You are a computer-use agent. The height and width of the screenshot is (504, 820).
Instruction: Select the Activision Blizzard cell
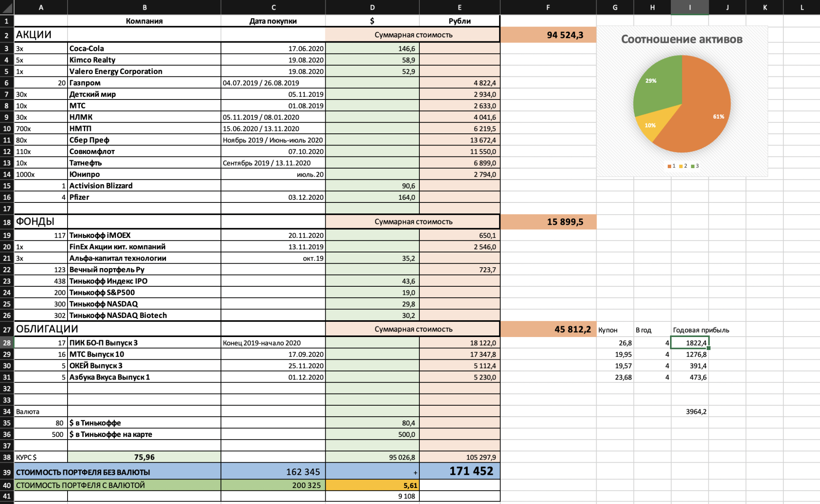[144, 186]
